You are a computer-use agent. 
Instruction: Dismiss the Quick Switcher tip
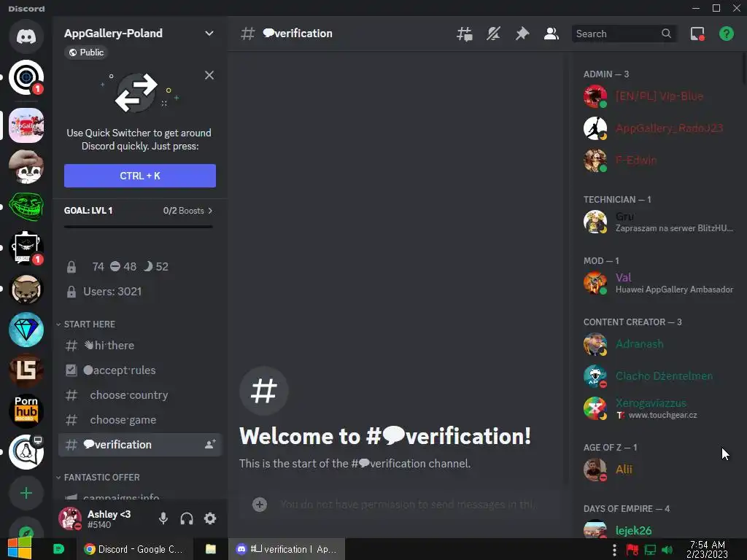pyautogui.click(x=209, y=75)
